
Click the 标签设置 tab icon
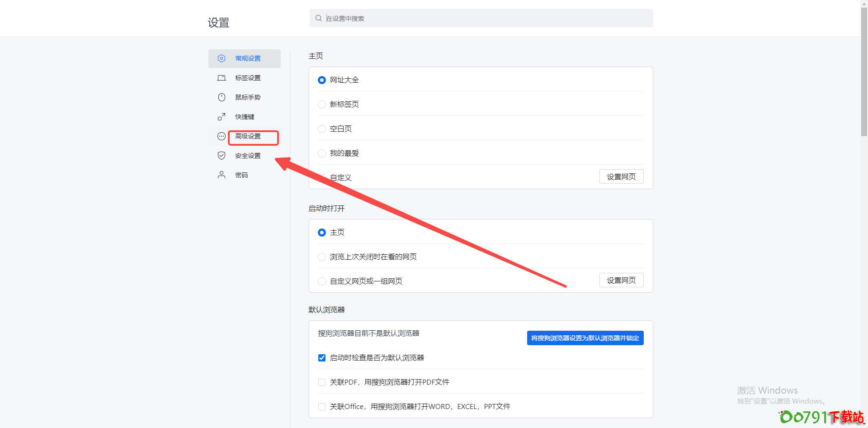tap(222, 78)
